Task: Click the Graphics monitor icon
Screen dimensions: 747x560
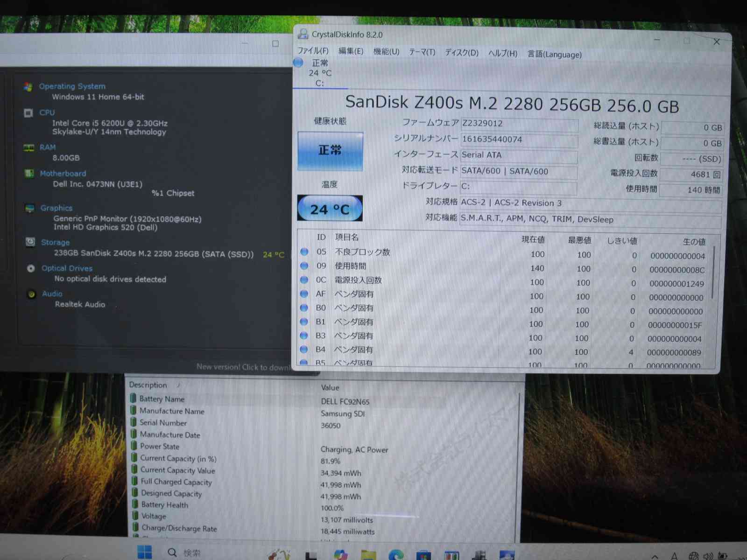Action: tap(30, 208)
